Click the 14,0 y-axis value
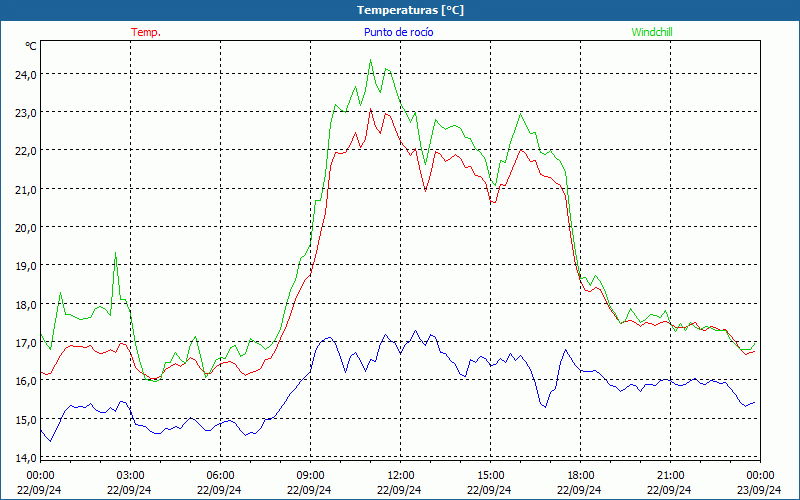Screen dimensions: 800x500 [x=26, y=458]
